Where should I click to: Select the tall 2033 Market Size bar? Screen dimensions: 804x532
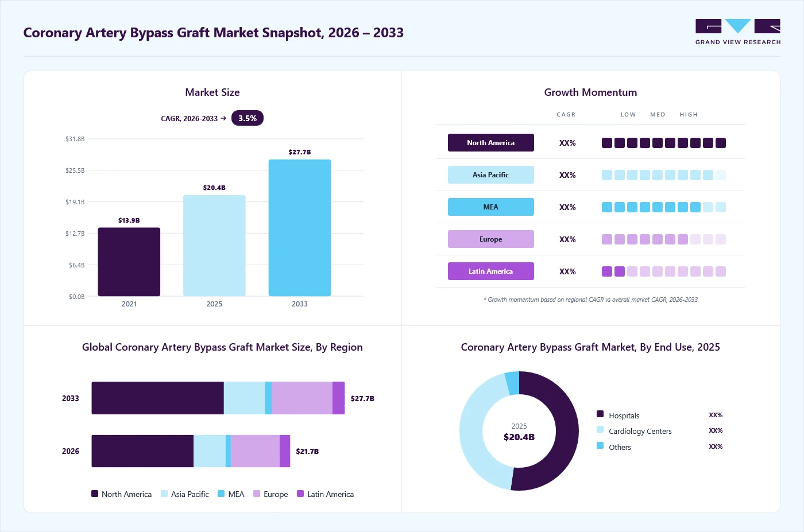click(300, 228)
